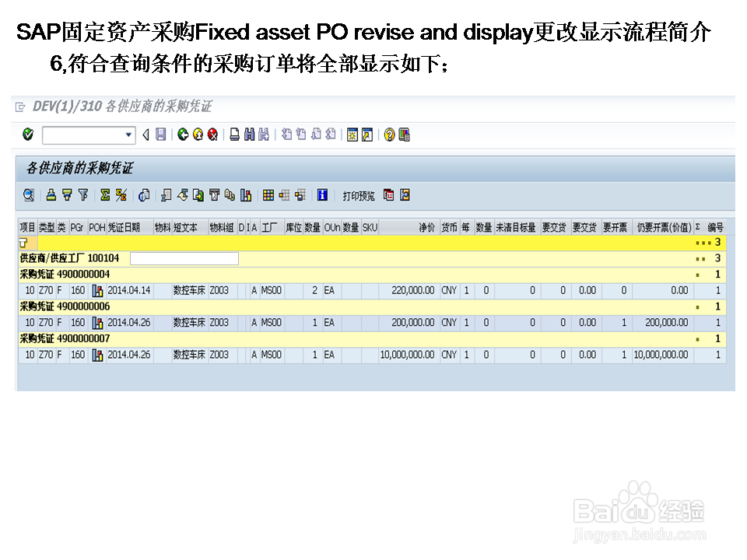Create a new session icon
Image resolution: width=747 pixels, height=560 pixels.
(x=352, y=135)
